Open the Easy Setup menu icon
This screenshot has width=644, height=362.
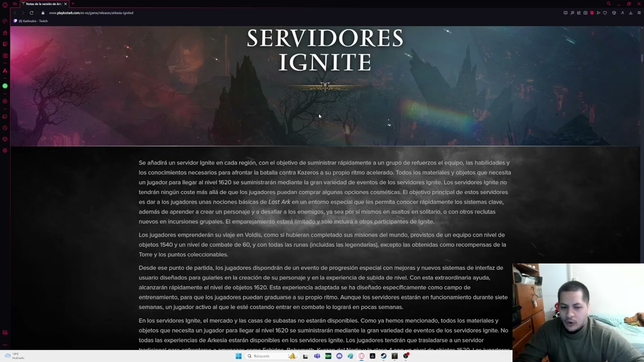(x=639, y=13)
